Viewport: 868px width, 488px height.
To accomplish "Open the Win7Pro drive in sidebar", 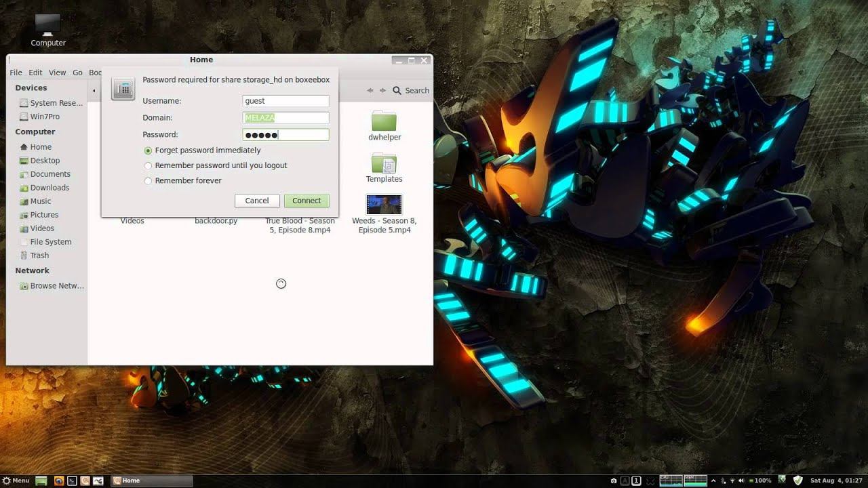I will 39,117.
